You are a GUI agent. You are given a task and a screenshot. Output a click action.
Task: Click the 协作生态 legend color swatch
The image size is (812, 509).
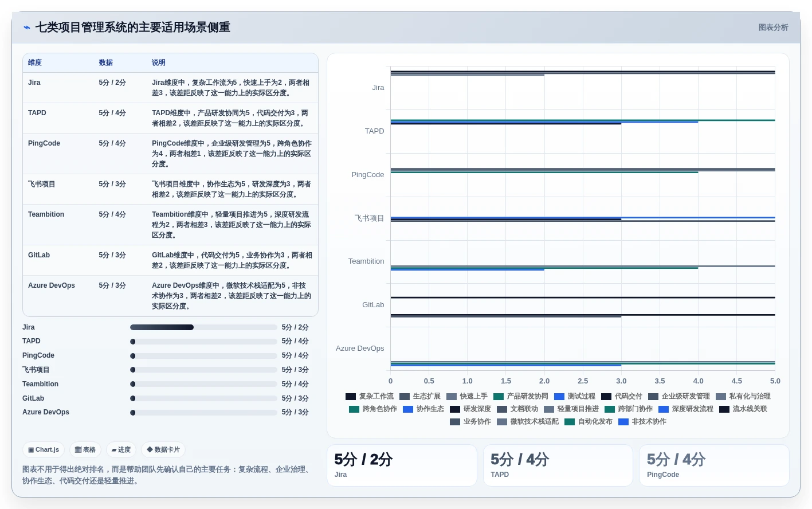408,409
